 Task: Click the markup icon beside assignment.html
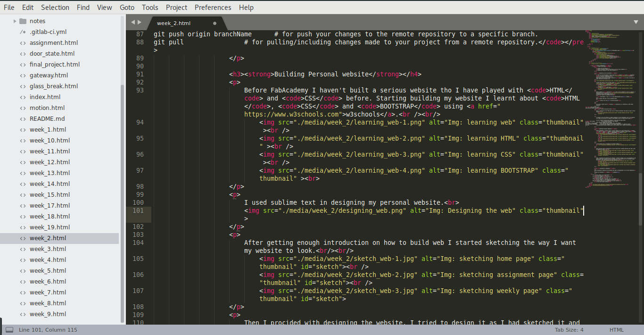pos(23,42)
